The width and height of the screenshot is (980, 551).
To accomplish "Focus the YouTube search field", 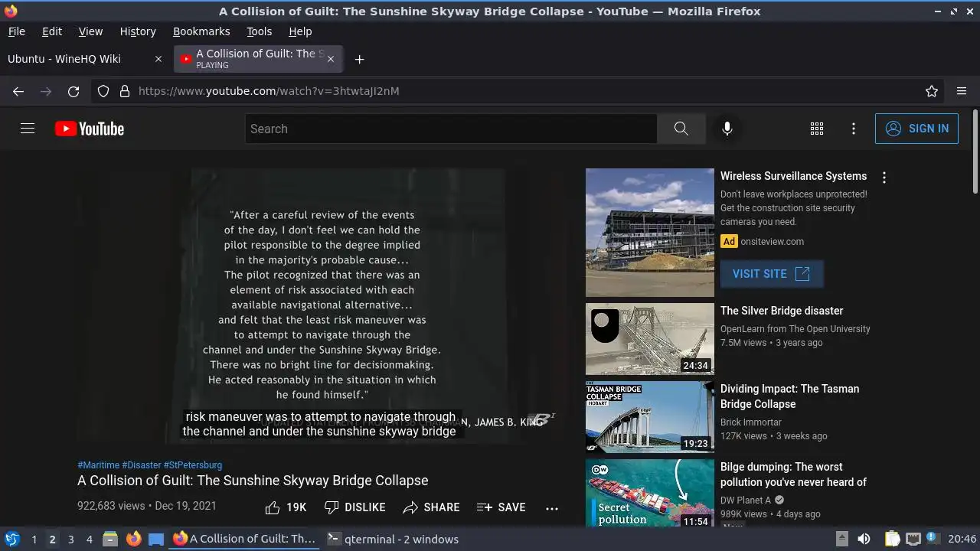I will coord(451,129).
